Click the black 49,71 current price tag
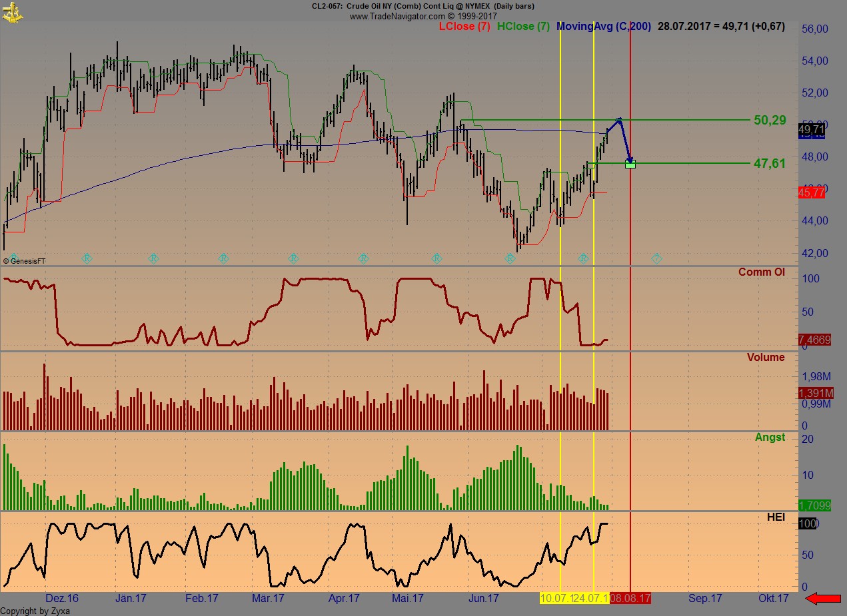This screenshot has width=847, height=616. (811, 129)
